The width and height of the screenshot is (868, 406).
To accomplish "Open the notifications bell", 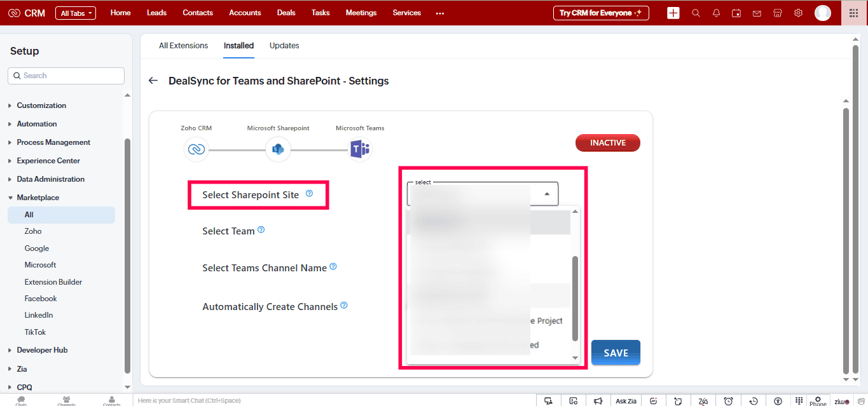I will pos(716,13).
